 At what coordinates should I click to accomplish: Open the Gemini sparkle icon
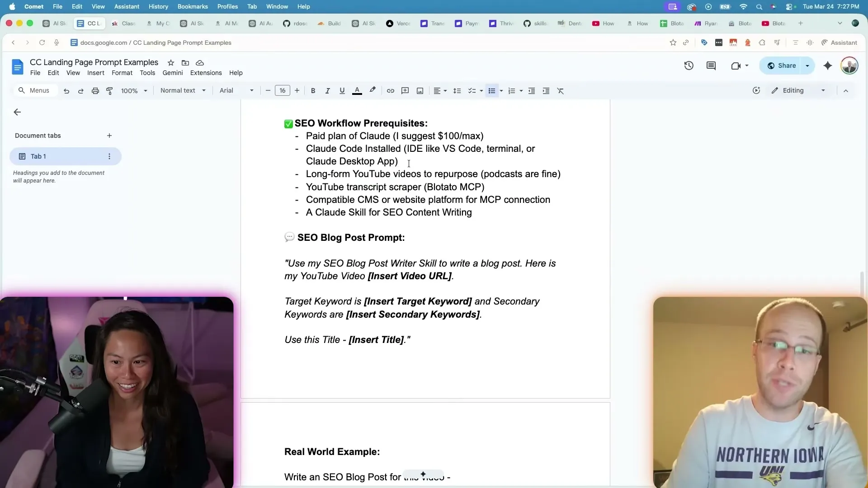[828, 66]
